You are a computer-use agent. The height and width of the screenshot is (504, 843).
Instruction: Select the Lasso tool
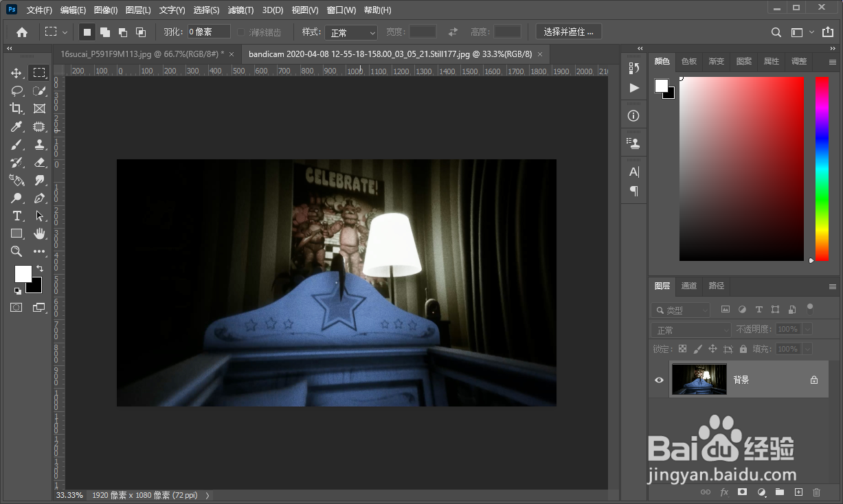pyautogui.click(x=16, y=91)
